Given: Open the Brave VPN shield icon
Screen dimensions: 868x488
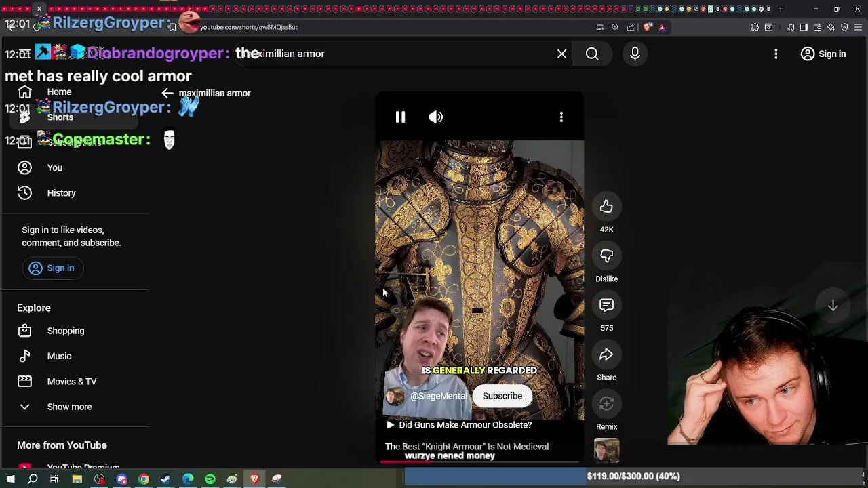Looking at the screenshot, I should [x=844, y=27].
